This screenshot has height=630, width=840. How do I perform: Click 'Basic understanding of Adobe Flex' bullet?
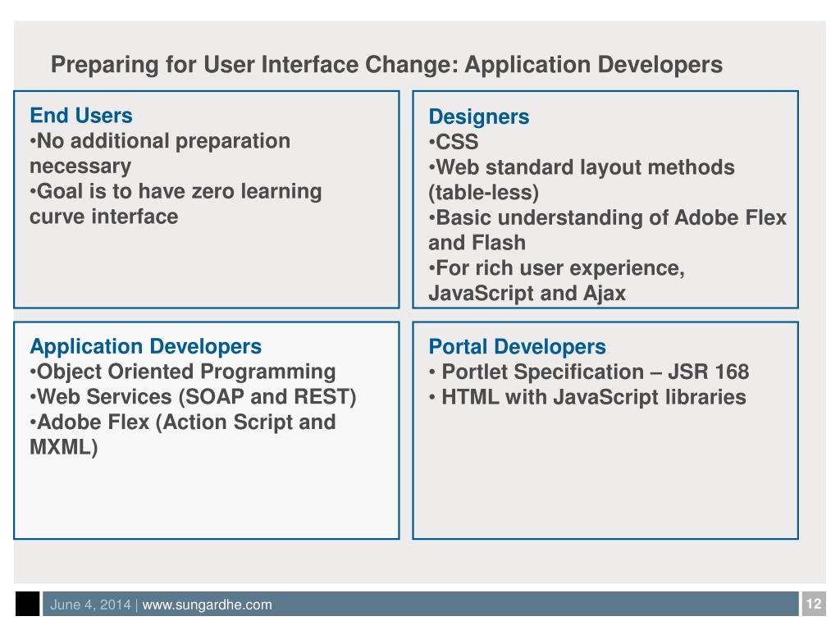[x=608, y=230]
